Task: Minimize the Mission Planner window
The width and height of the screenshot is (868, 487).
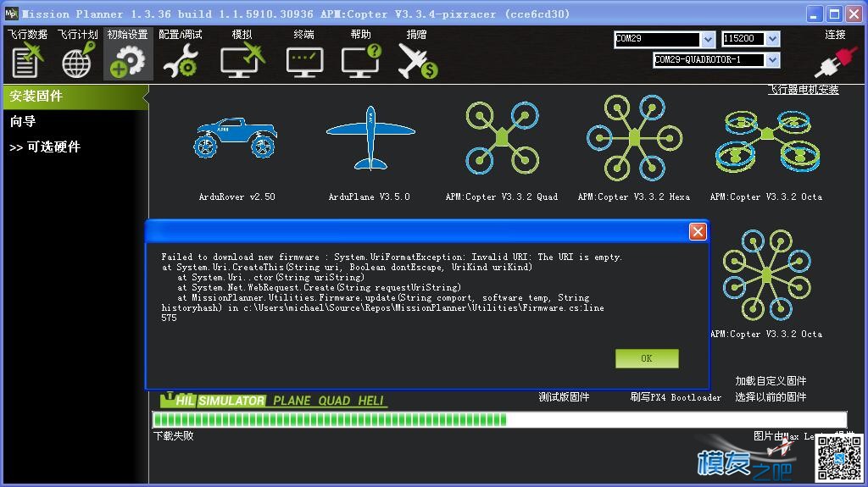Action: pos(814,14)
